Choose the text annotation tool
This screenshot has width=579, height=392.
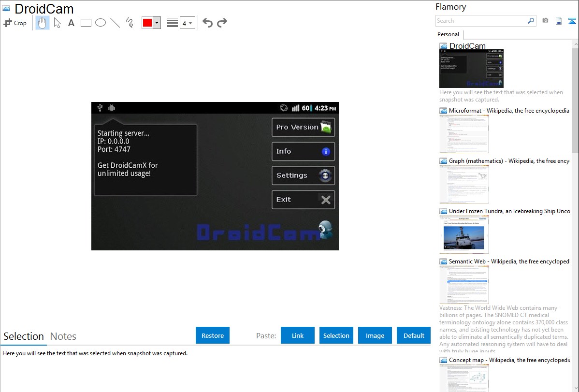71,23
